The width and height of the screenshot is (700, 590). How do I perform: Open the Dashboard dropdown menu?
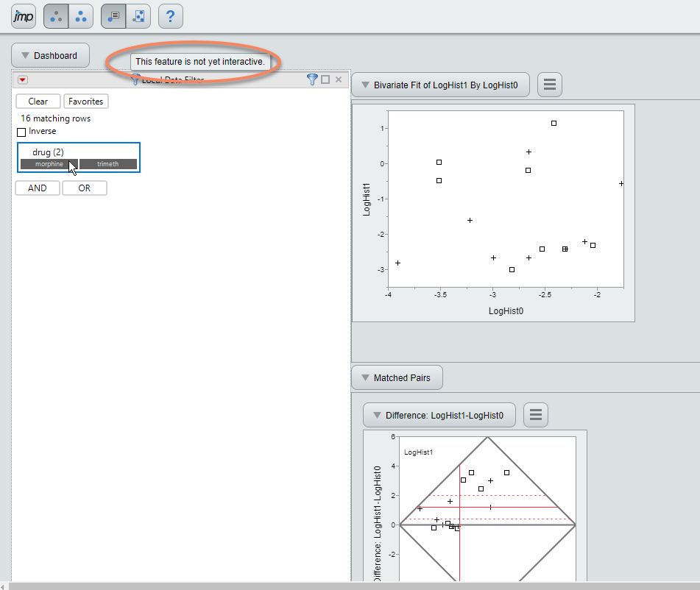click(51, 55)
